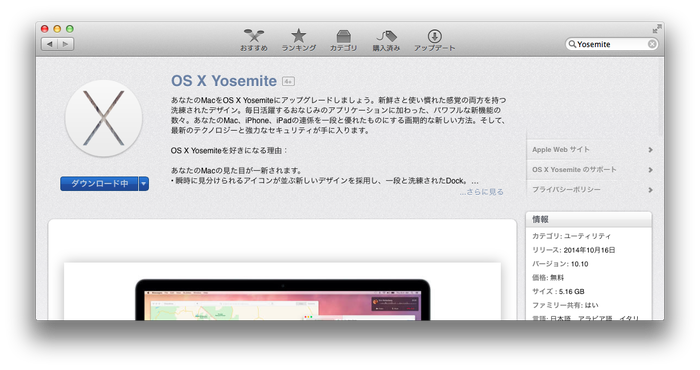This screenshot has height=370, width=700.
Task: Open the おすすめ (Featured) section
Action: (254, 40)
